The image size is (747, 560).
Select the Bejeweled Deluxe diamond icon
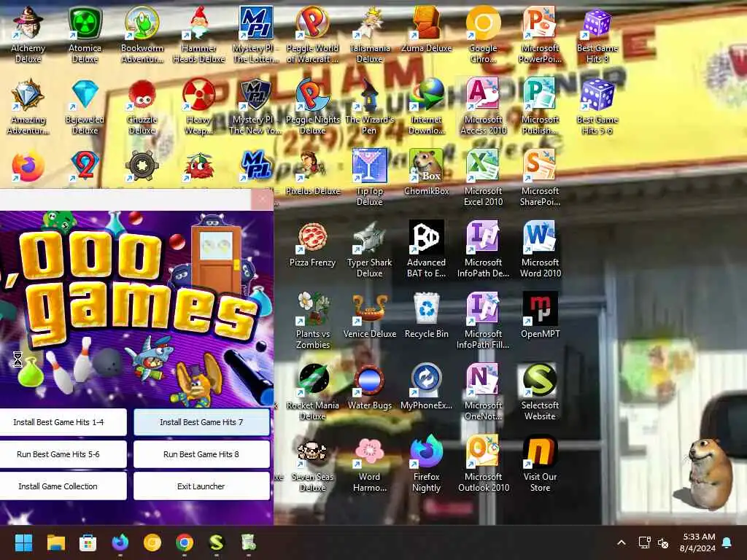[x=85, y=106]
